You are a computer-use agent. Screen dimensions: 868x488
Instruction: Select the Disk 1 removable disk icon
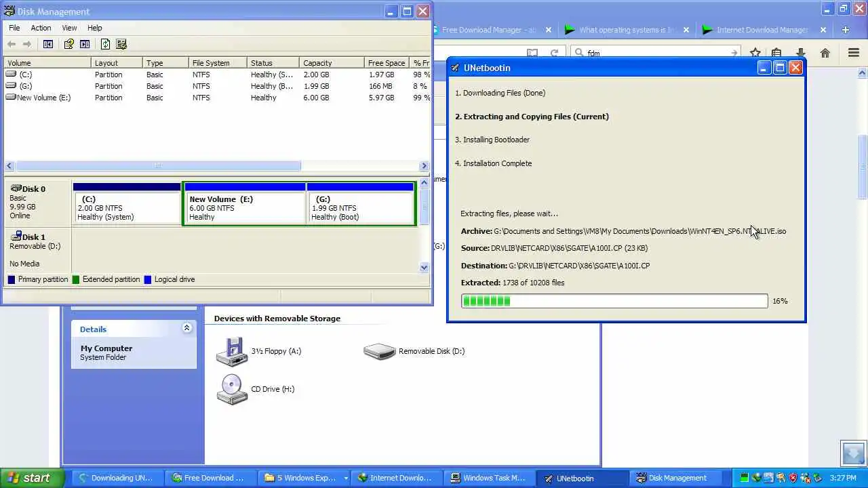[16, 237]
